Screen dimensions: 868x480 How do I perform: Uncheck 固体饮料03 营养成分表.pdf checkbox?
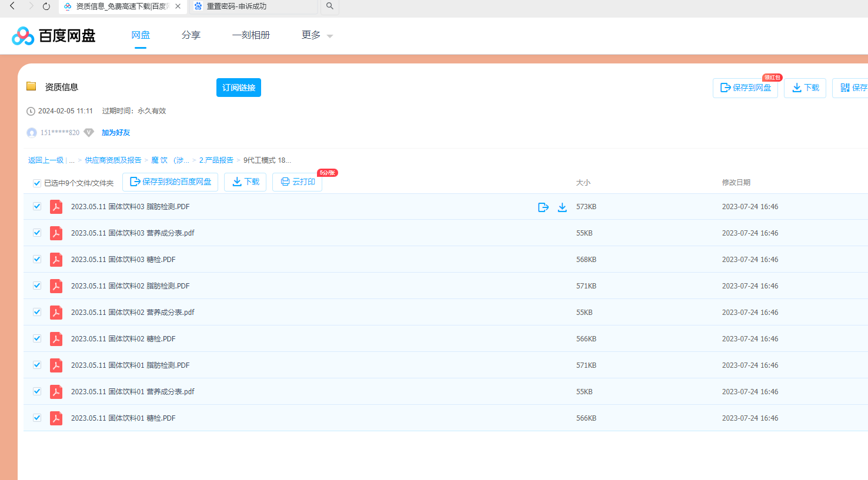click(37, 233)
